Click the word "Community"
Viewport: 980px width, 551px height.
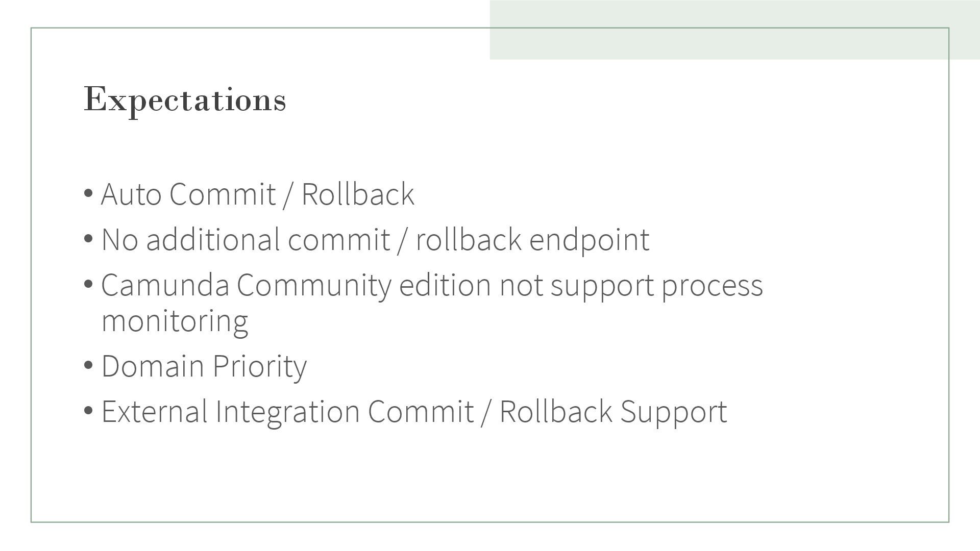(x=313, y=285)
